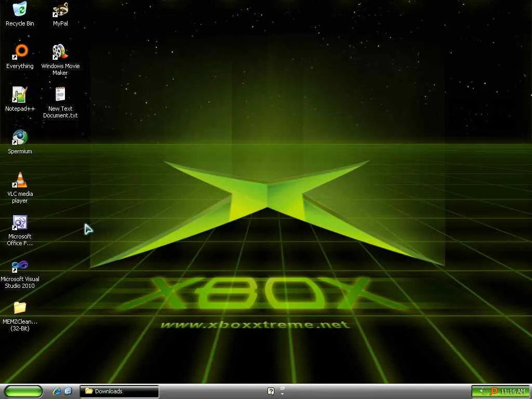Click the language bar restore icon

(282, 388)
